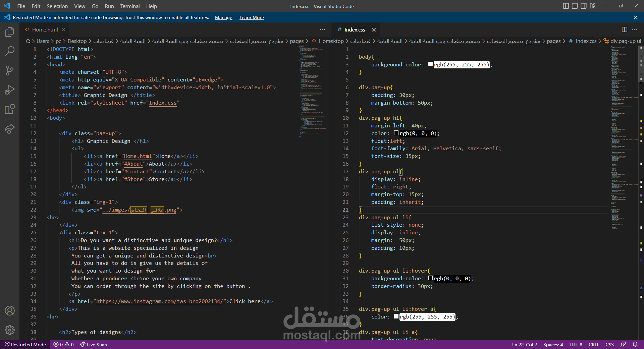Open the UTF-8 encoding selector
Viewport: 644px width, 349px height.
pyautogui.click(x=576, y=345)
